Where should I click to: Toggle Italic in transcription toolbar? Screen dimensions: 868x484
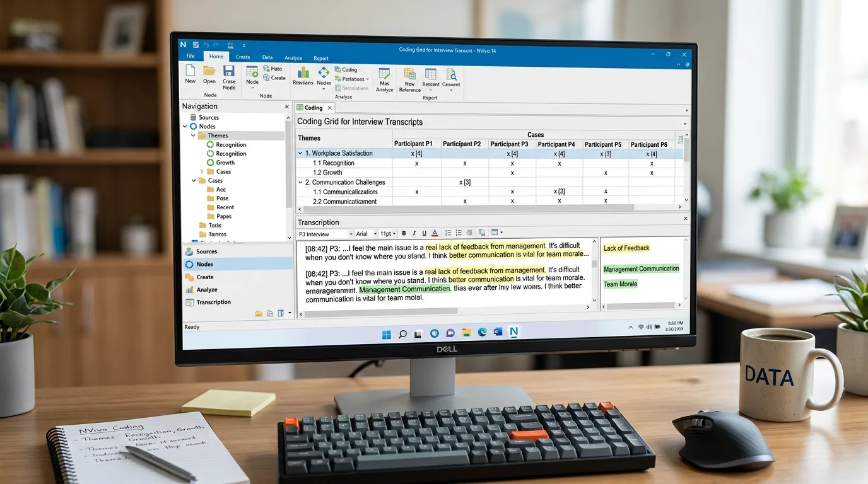point(414,233)
